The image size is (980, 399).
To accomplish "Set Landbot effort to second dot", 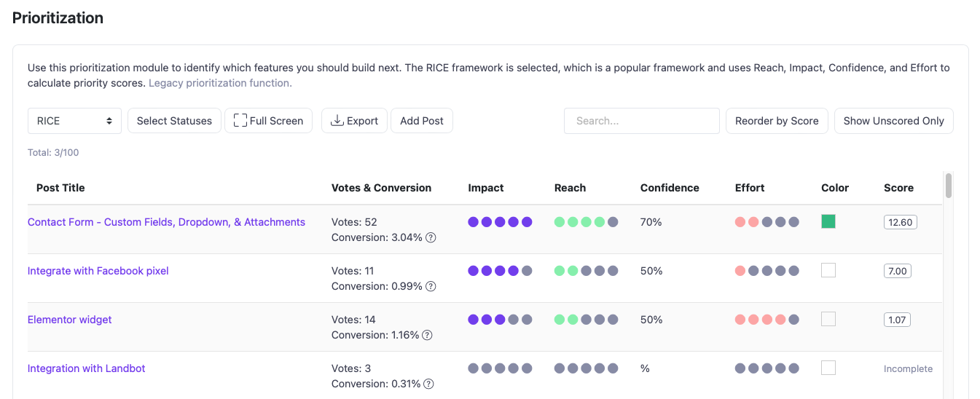I will 753,368.
